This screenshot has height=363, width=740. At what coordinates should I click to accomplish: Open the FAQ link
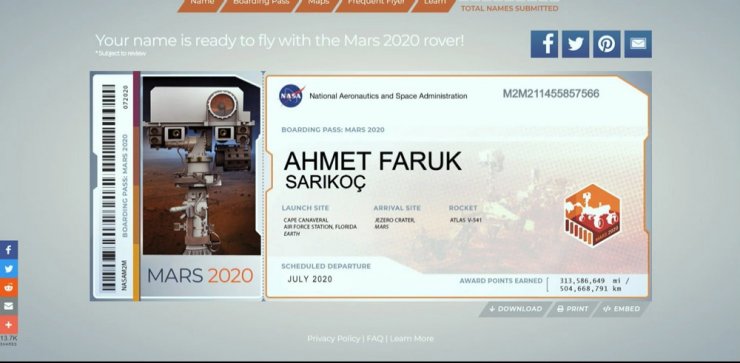click(x=375, y=338)
